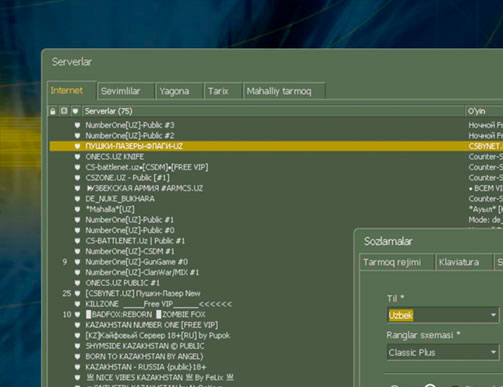Click the shield icon beside *Mahalla*[UZ]
Screen dimensions: 503x387
77,209
